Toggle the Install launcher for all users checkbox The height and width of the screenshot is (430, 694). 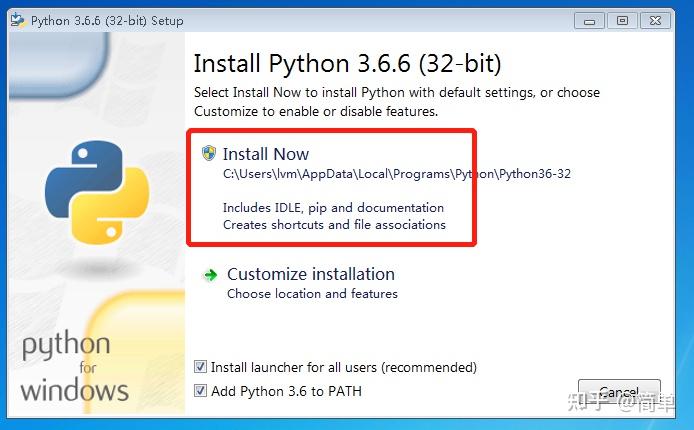[201, 367]
